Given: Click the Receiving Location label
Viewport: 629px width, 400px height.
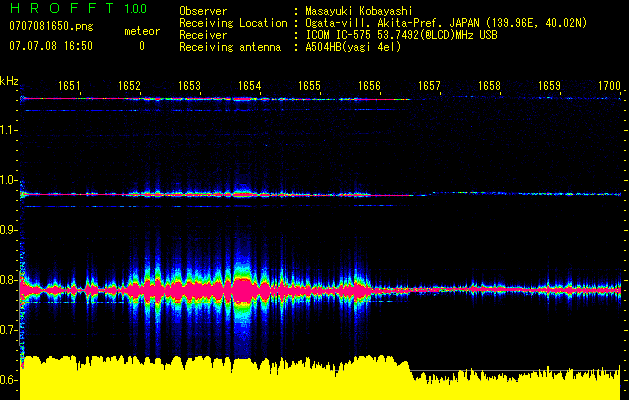Looking at the screenshot, I should [x=233, y=23].
